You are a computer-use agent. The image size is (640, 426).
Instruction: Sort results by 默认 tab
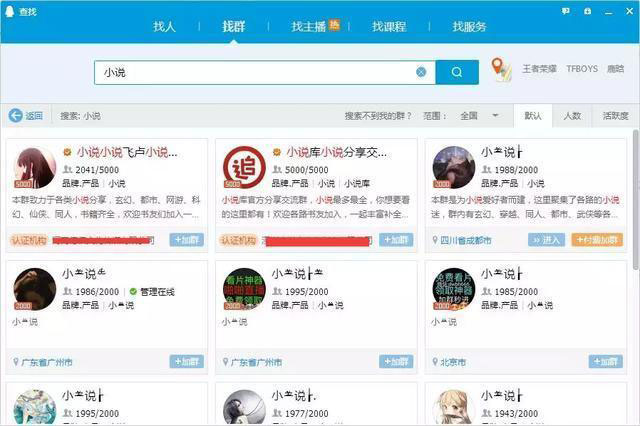click(533, 116)
